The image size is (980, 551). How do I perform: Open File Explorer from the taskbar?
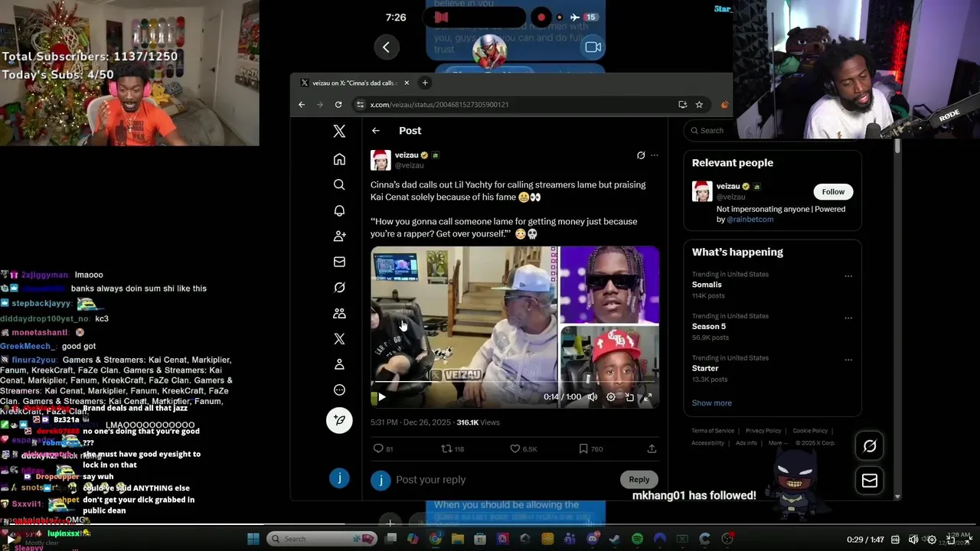tap(458, 539)
